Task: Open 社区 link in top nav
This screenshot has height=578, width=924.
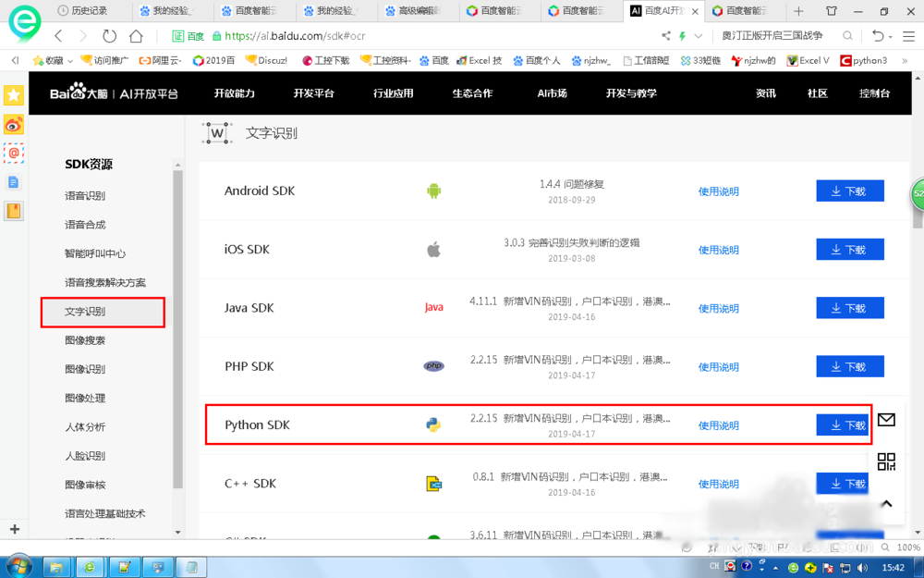Action: pyautogui.click(x=818, y=93)
